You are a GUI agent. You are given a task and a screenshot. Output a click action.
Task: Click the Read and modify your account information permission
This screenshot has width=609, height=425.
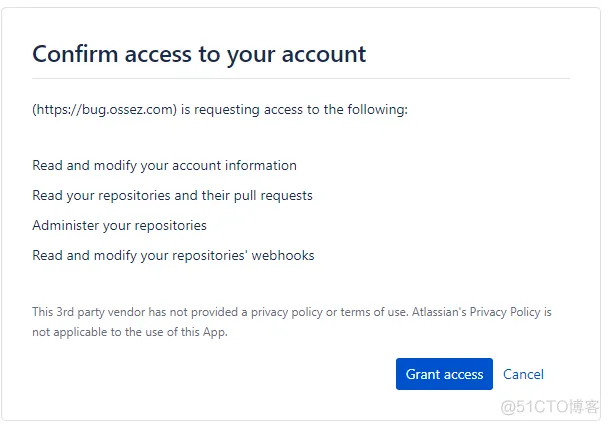[x=164, y=165]
